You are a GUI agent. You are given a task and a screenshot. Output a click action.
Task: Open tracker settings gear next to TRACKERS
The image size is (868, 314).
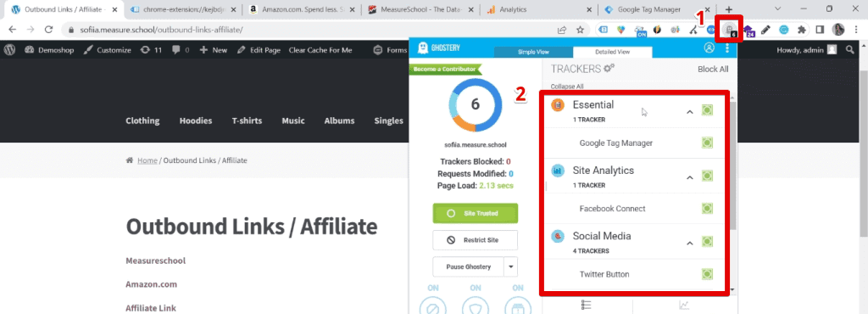point(609,68)
